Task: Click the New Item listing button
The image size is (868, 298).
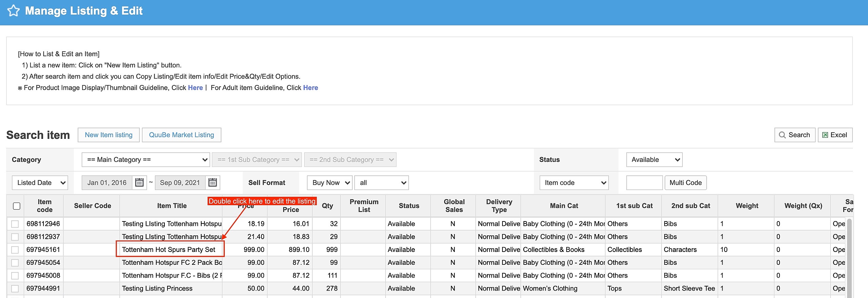Action: tap(108, 135)
